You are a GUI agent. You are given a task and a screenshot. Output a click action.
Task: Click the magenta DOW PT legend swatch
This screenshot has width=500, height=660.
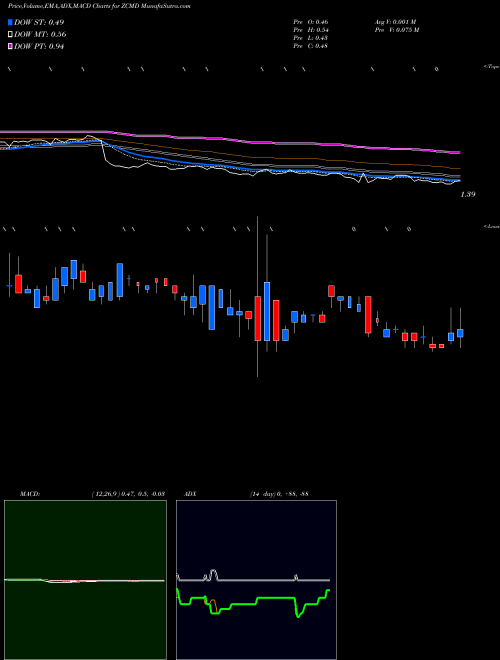pyautogui.click(x=11, y=46)
